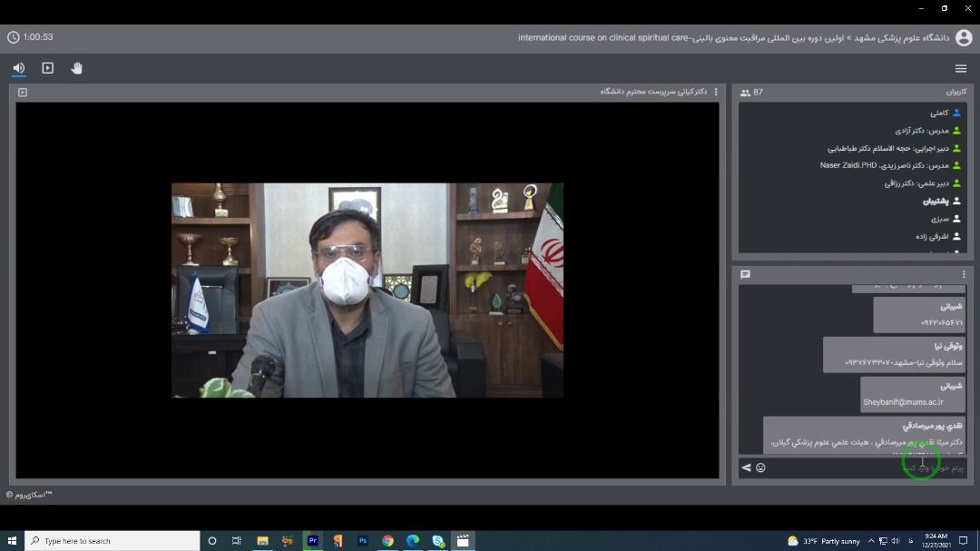
Task: Click the presenter webcam video feed
Action: click(367, 290)
